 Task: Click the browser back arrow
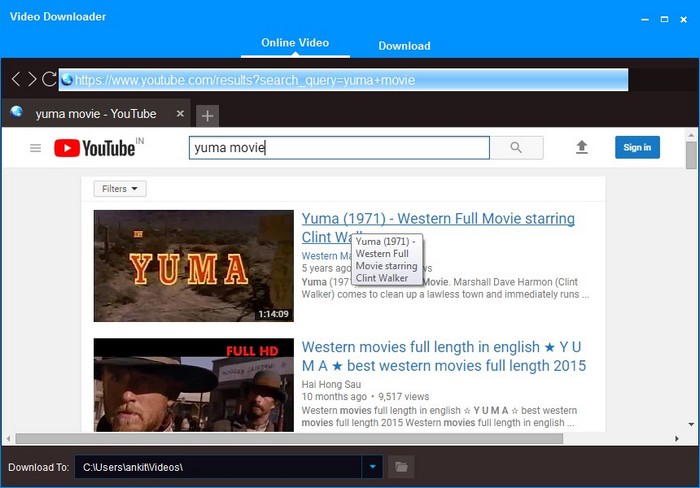tap(16, 80)
